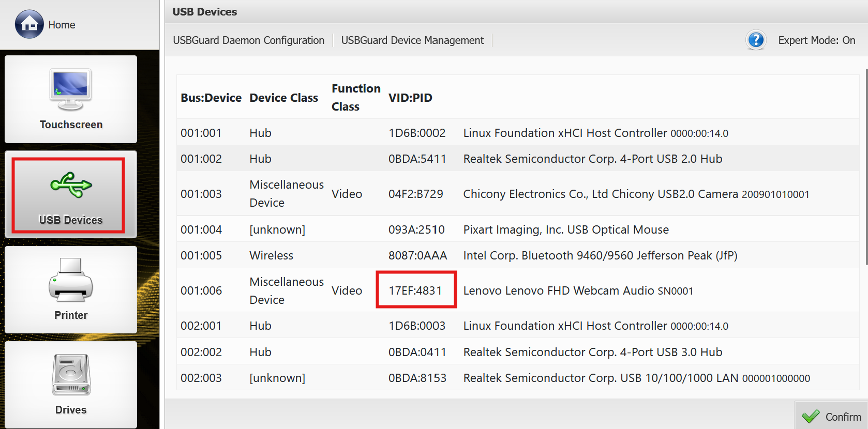The height and width of the screenshot is (429, 868).
Task: Toggle Expert Mode: On
Action: click(816, 40)
